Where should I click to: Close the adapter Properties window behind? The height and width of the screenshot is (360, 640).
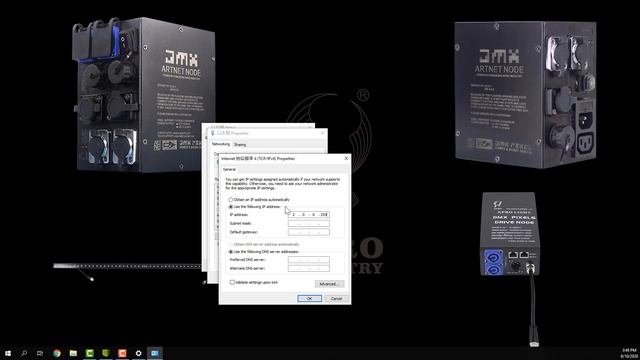click(x=322, y=133)
